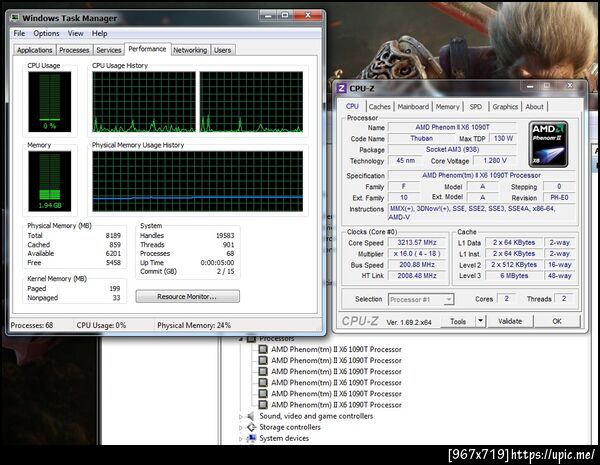Click the Level 3 cache value 6 MBytes

[514, 276]
